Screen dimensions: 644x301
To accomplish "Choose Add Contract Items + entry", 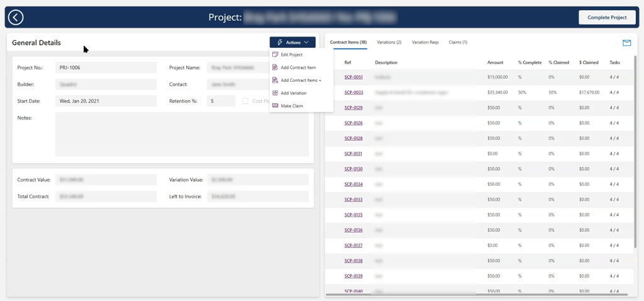I will 301,80.
